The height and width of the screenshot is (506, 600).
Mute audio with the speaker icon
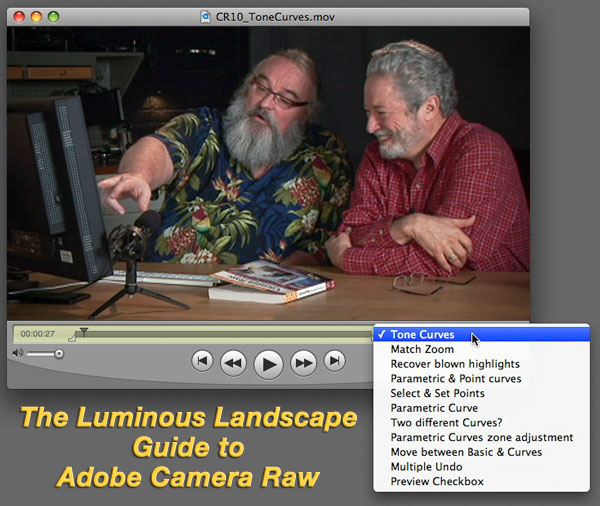(17, 353)
